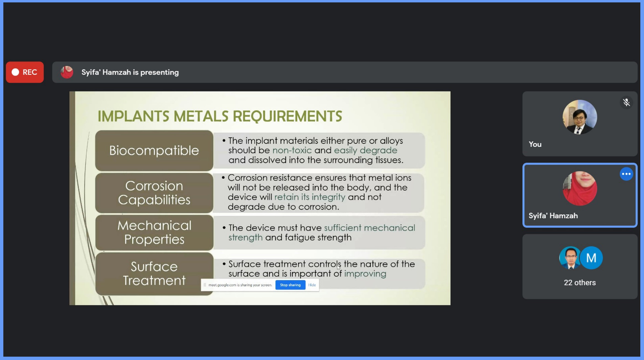This screenshot has width=644, height=360.
Task: Click small presenter avatar in presenting banner
Action: 67,72
